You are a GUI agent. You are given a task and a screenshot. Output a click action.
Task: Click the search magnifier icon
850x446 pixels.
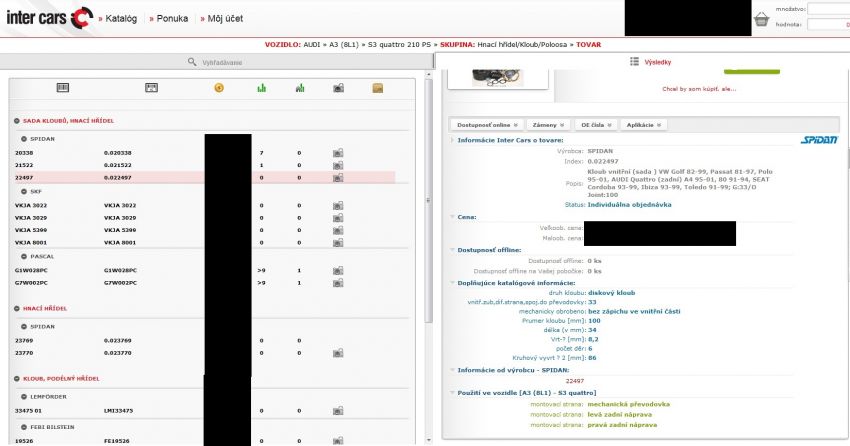[192, 62]
